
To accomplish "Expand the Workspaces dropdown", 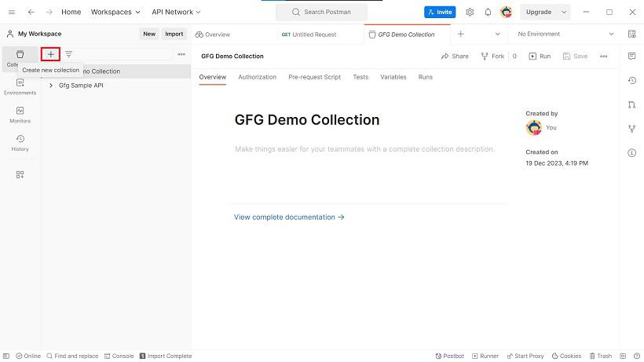I will click(x=115, y=12).
